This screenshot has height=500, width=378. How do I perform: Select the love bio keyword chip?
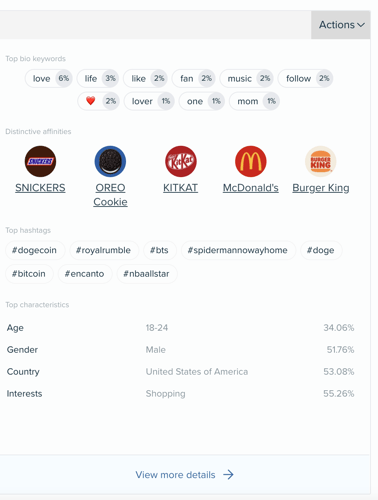[x=49, y=79]
